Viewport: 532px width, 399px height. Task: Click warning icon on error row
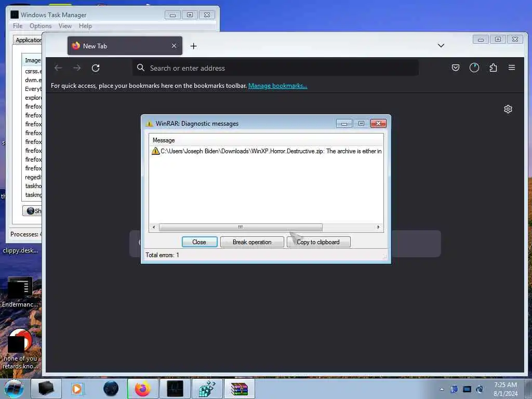pos(155,151)
